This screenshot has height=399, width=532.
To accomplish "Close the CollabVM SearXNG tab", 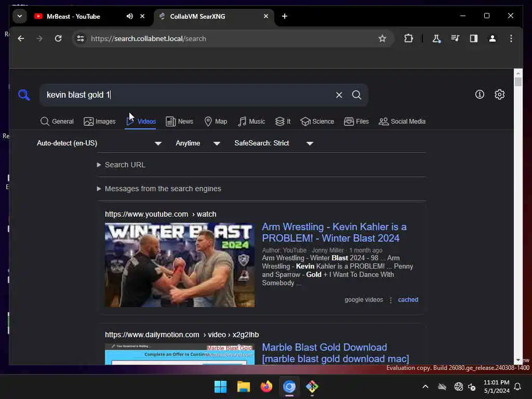I will (x=266, y=16).
